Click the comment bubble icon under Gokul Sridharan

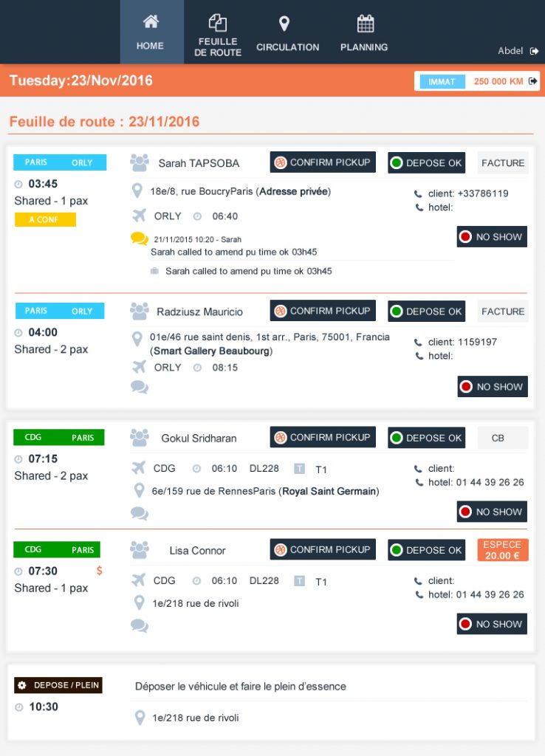pos(139,512)
